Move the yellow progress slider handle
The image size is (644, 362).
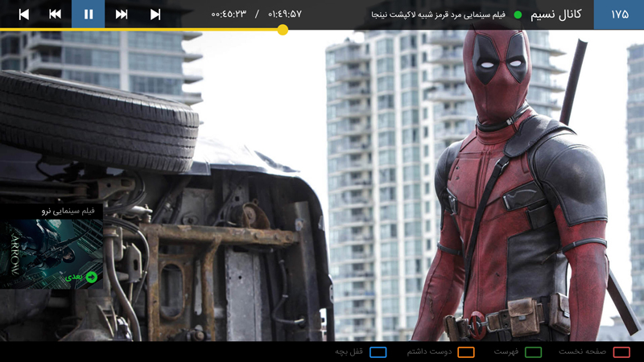283,30
